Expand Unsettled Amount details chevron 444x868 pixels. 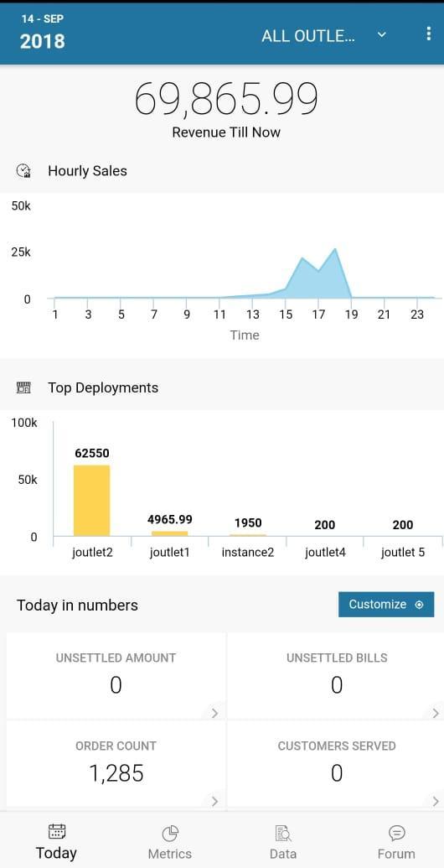point(214,713)
